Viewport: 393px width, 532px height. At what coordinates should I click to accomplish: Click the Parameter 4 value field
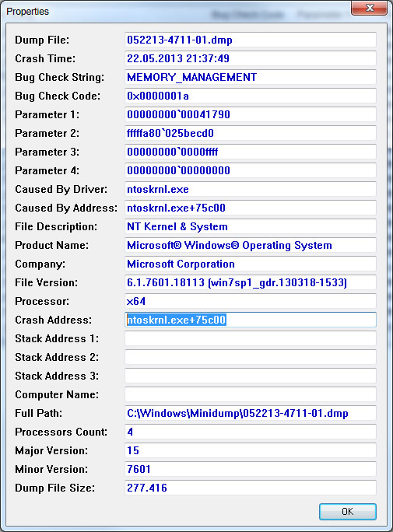point(251,170)
